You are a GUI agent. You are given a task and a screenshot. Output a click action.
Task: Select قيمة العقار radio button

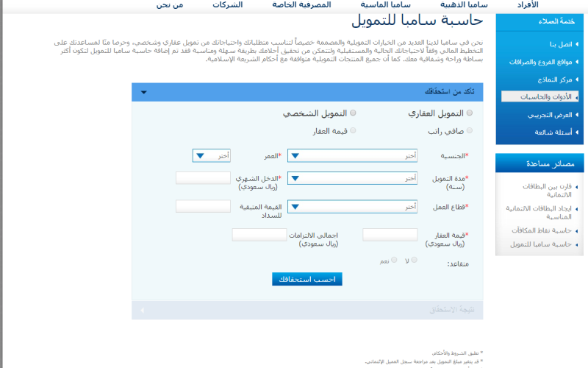tap(353, 131)
